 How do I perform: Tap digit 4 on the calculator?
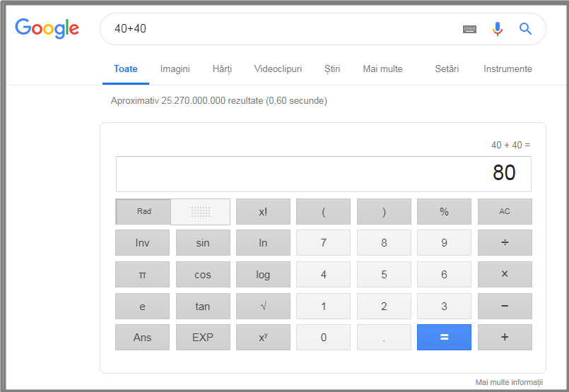coord(323,275)
